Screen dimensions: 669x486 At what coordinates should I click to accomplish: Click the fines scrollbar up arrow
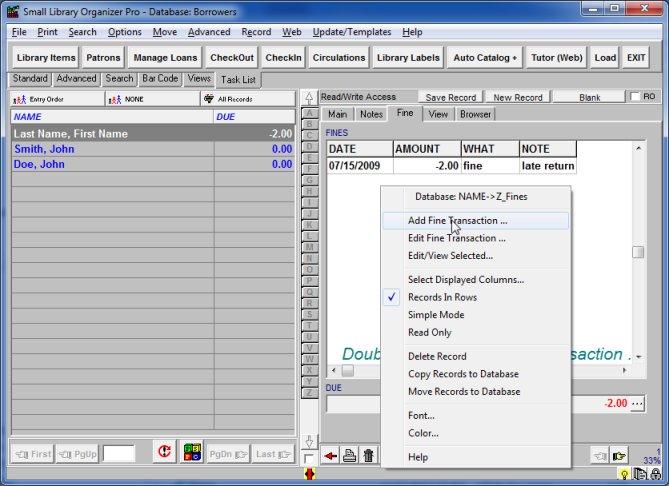pyautogui.click(x=638, y=148)
